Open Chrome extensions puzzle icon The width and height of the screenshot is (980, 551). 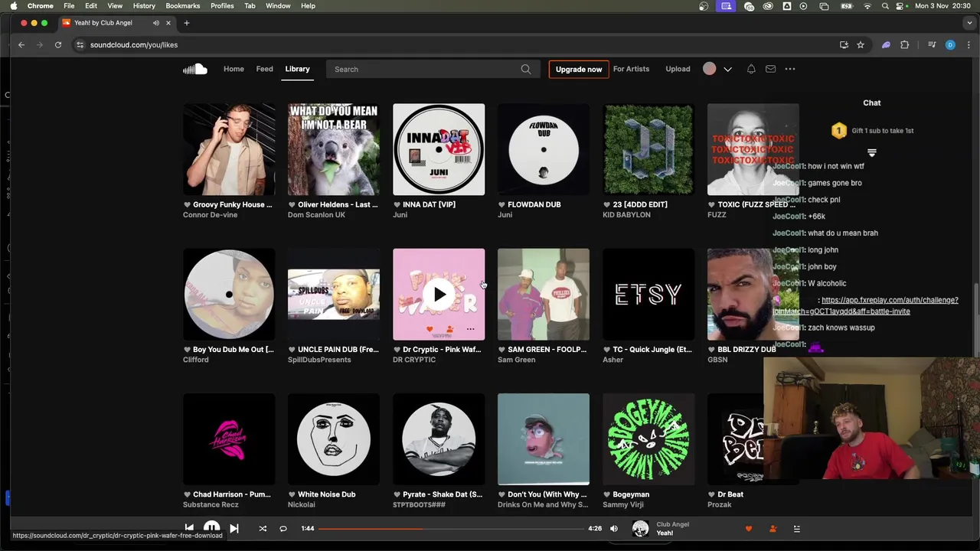tap(904, 45)
